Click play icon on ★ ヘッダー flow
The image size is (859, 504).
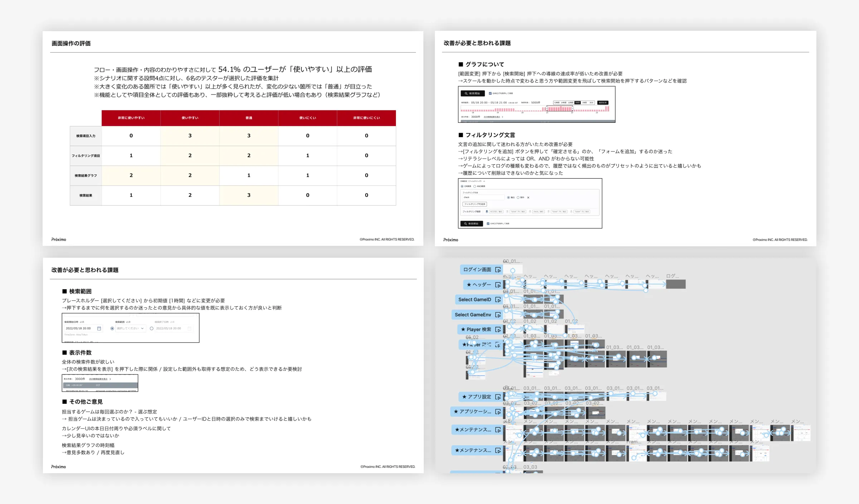point(498,285)
